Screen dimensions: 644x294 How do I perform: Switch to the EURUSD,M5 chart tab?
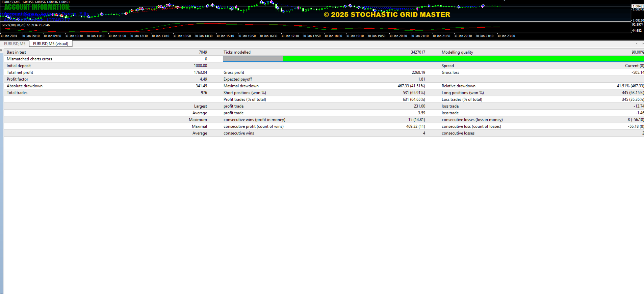(15, 44)
